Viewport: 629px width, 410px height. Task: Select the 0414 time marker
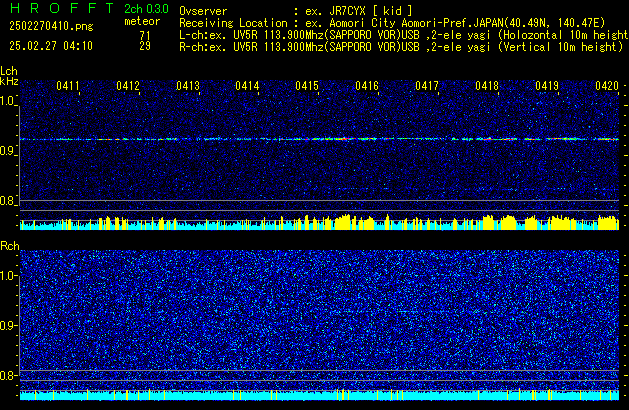tap(247, 86)
